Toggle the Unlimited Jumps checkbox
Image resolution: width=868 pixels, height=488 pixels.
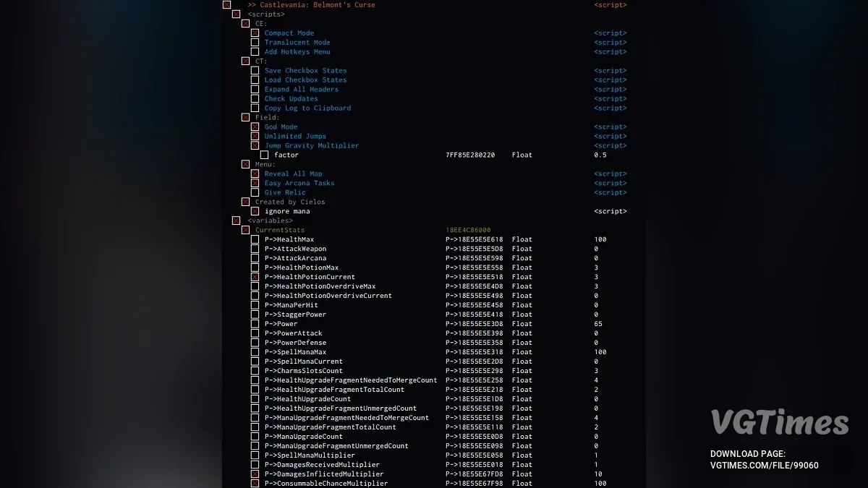pyautogui.click(x=255, y=137)
